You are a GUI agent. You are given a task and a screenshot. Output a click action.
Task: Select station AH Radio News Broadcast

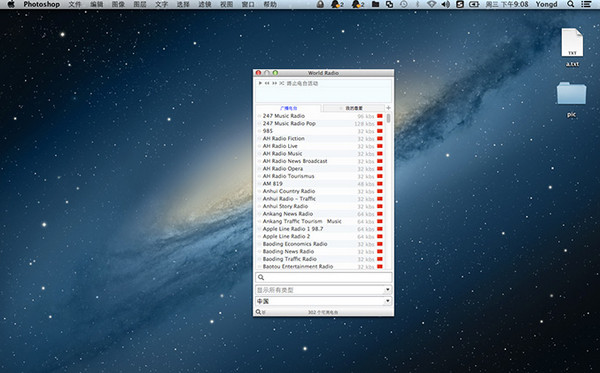[295, 161]
